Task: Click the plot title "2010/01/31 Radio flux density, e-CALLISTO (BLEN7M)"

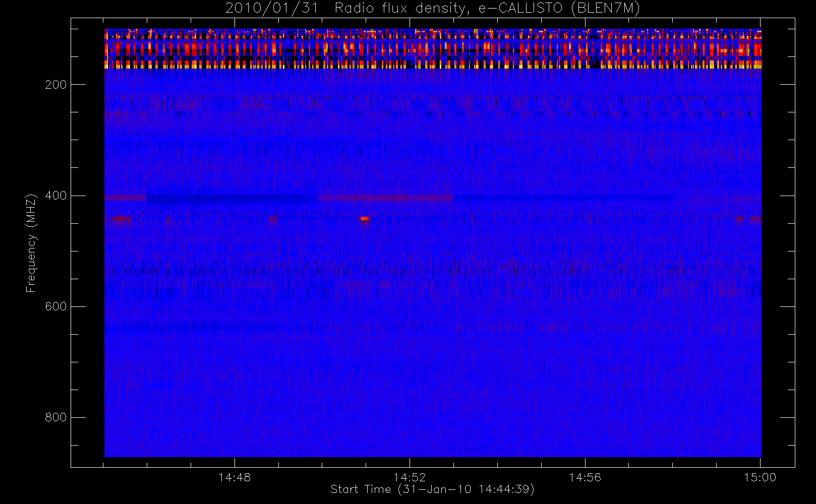Action: coord(433,8)
